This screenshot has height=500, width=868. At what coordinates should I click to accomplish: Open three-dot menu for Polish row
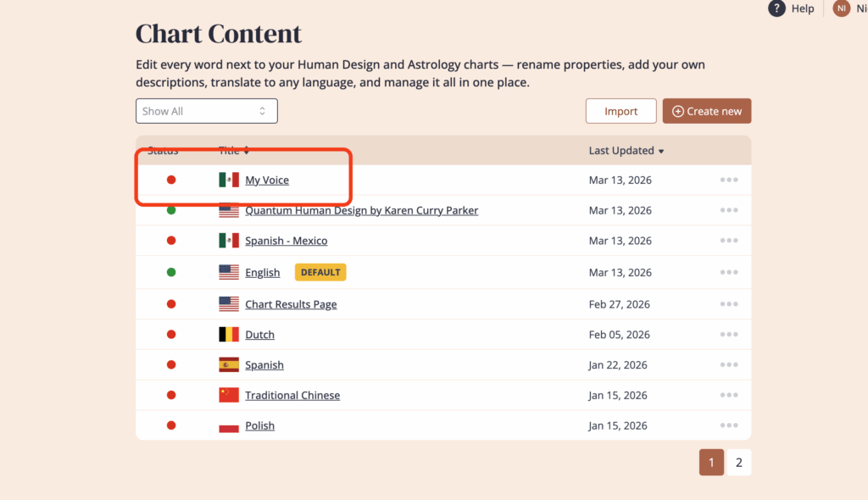729,425
